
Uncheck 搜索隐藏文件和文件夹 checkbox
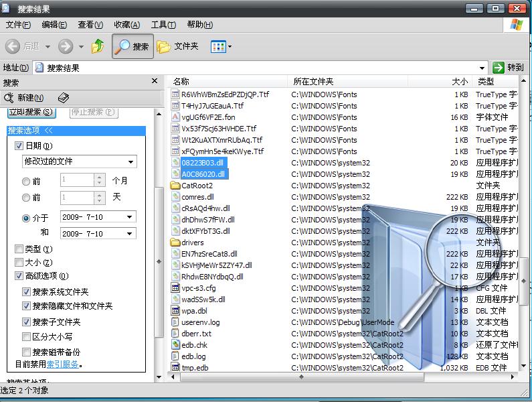(26, 306)
